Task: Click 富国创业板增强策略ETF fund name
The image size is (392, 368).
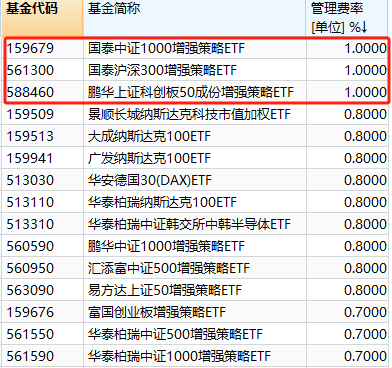Action: coord(157,312)
